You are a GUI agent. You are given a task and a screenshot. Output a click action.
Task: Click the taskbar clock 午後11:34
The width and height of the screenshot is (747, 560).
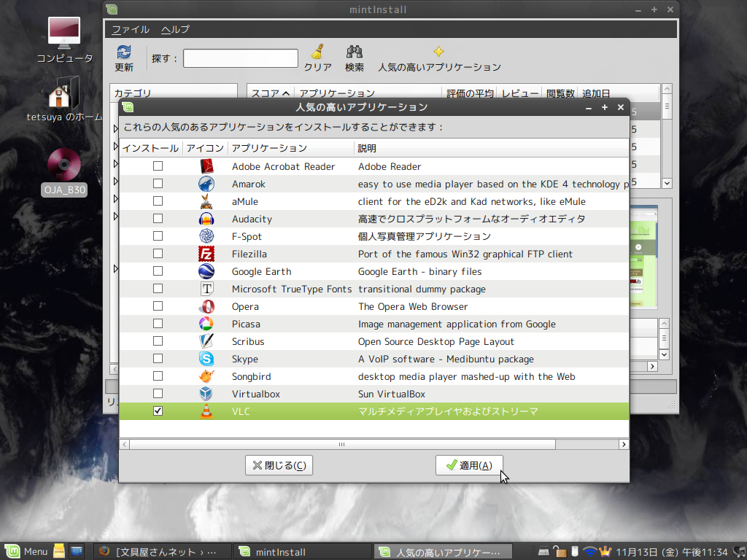[x=672, y=552]
